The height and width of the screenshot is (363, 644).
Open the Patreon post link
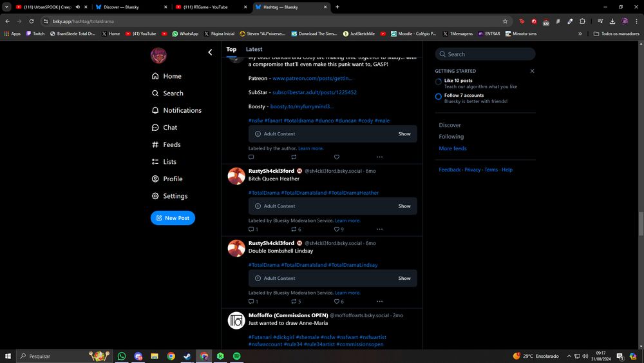click(x=312, y=78)
